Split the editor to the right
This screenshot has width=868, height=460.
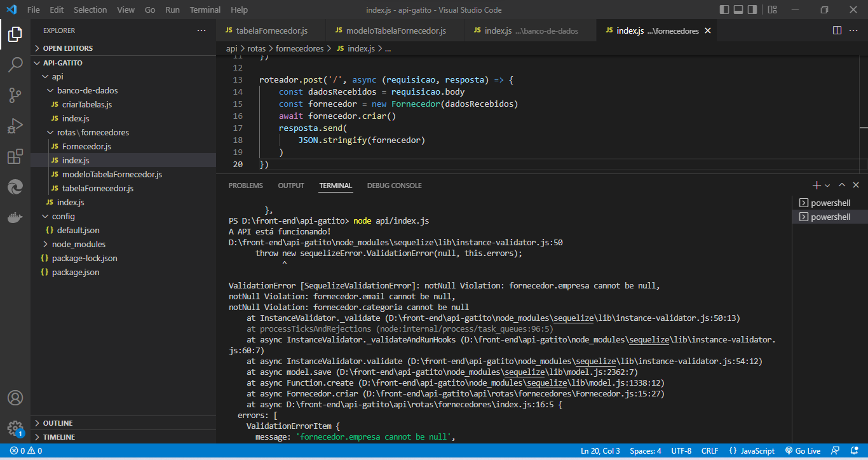837,30
